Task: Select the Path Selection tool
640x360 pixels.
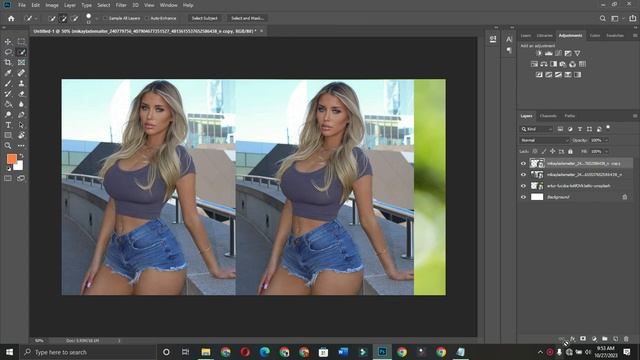Action: 21,125
